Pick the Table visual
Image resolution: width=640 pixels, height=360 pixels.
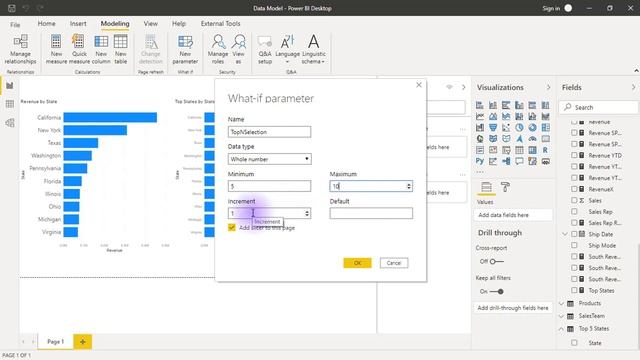tap(519, 150)
